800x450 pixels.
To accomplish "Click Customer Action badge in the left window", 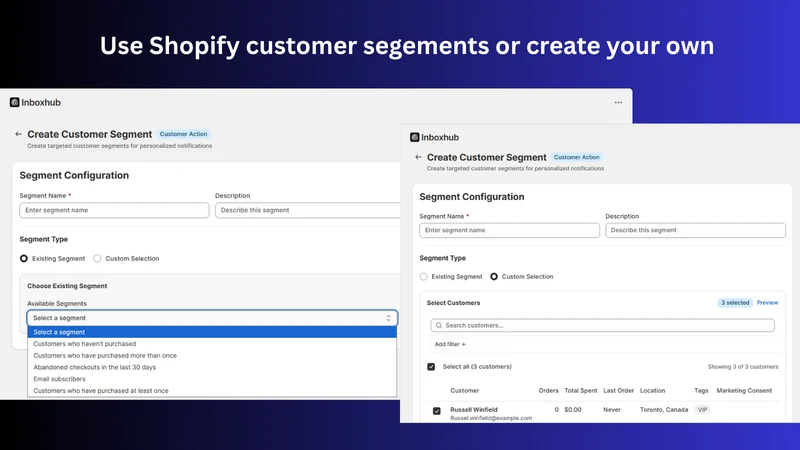I will (184, 134).
